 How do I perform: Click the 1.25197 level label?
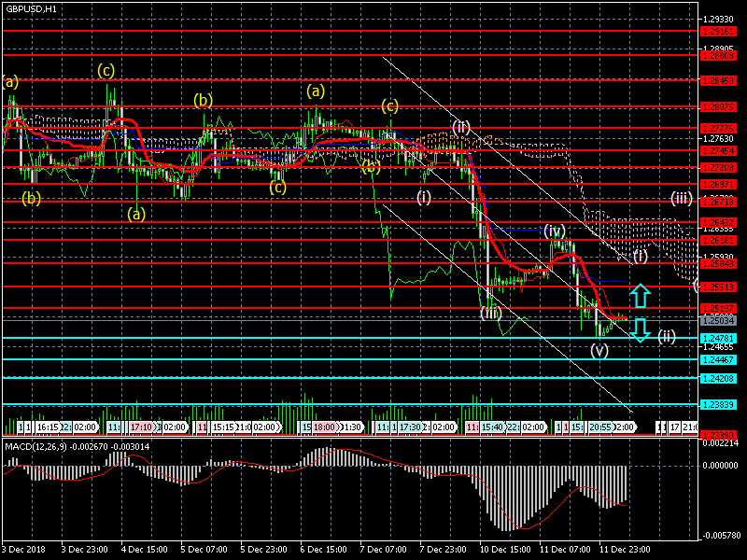coord(718,309)
